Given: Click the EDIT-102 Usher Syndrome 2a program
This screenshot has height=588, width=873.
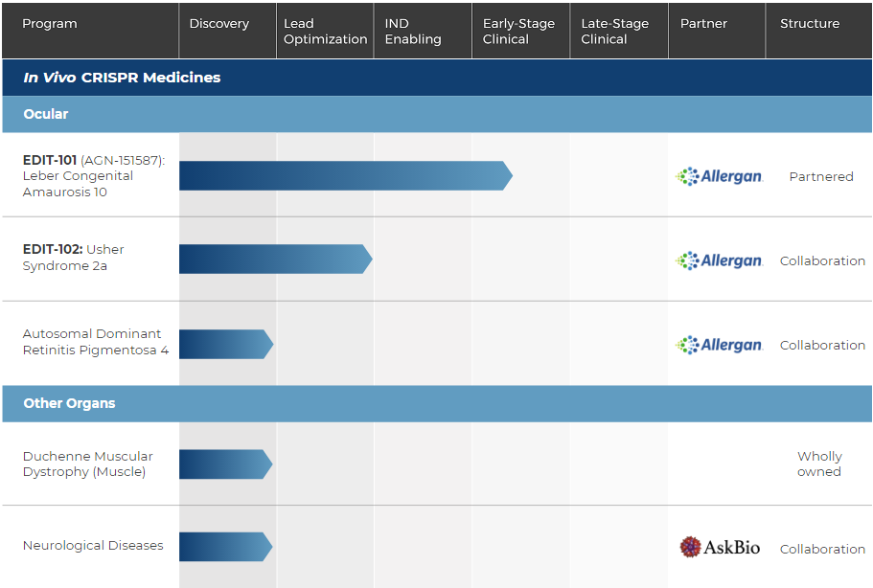Looking at the screenshot, I should 73,258.
